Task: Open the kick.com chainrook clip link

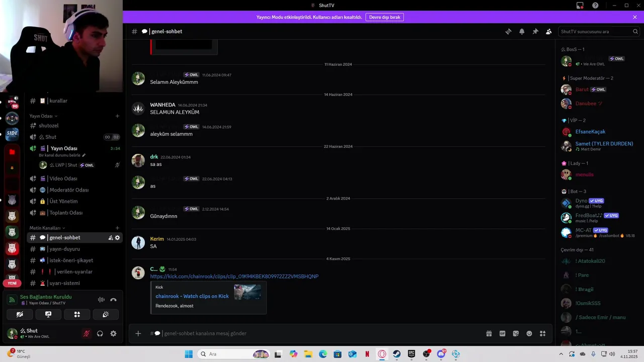Action: (x=234, y=277)
